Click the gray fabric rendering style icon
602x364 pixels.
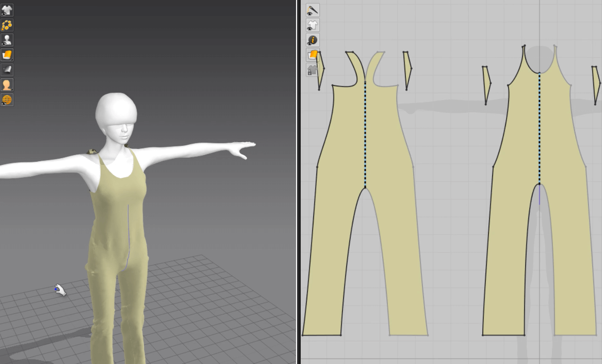click(x=7, y=70)
